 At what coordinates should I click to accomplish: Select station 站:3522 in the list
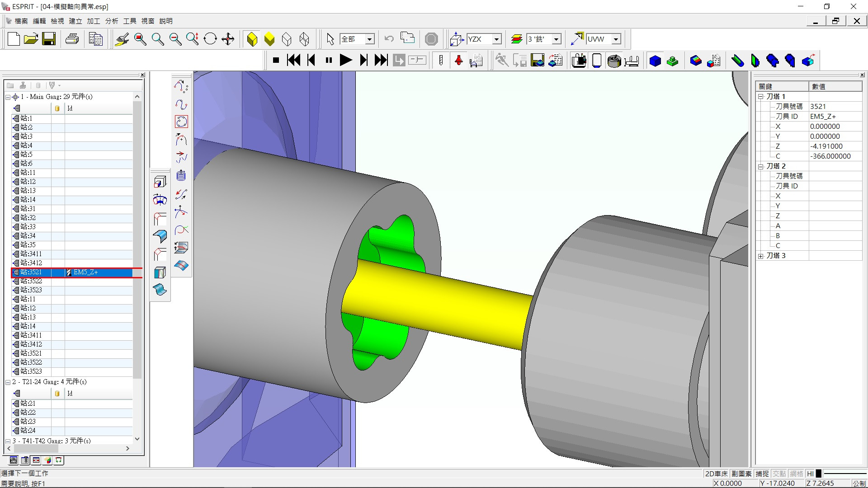tap(31, 281)
